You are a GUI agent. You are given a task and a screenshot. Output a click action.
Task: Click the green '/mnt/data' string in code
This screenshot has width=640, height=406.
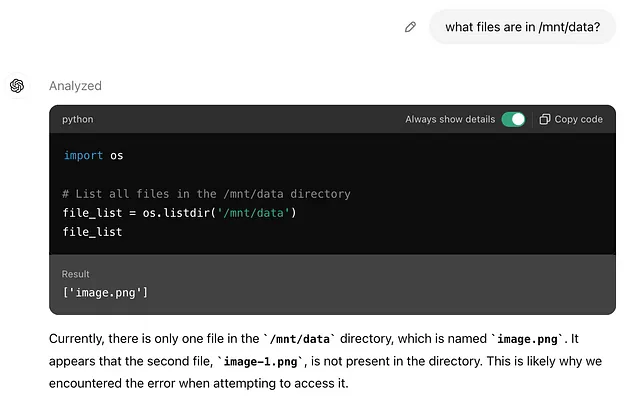(x=253, y=213)
